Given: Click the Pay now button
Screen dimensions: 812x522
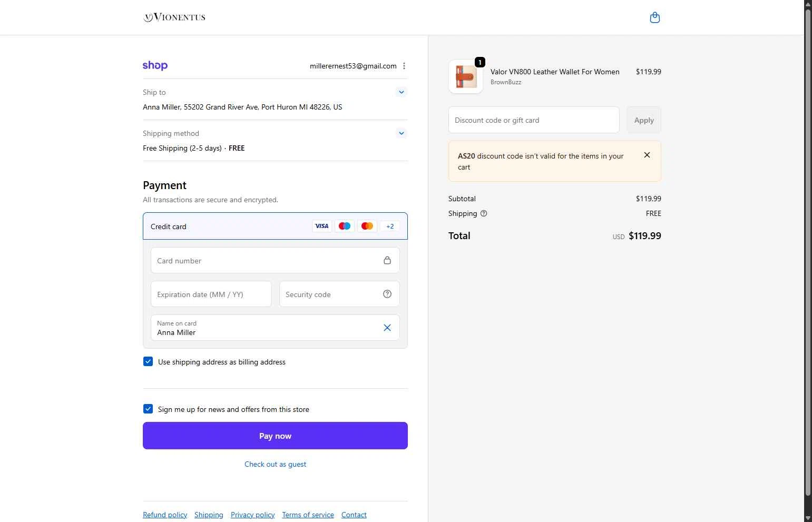Looking at the screenshot, I should click(x=275, y=436).
